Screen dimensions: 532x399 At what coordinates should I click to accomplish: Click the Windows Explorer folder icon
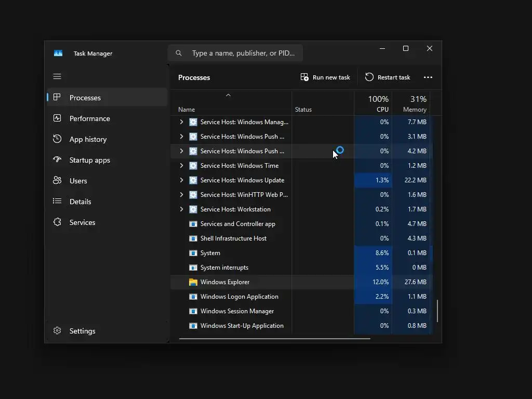pos(193,282)
